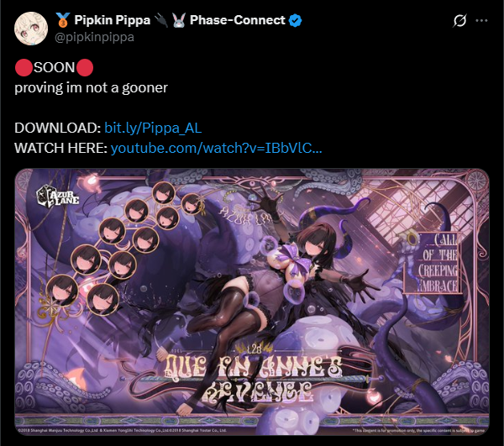Click the @pipkinpippa handle
Screen dimensions: 504x446
click(94, 37)
